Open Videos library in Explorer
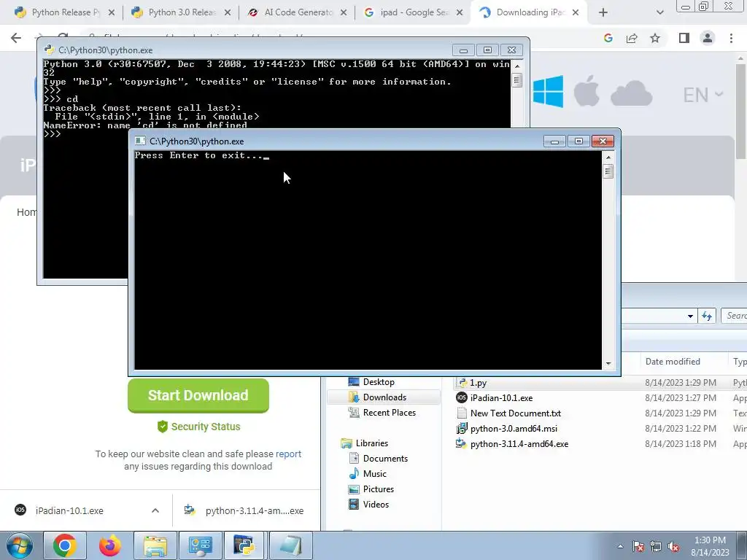This screenshot has height=560, width=747. [x=376, y=505]
